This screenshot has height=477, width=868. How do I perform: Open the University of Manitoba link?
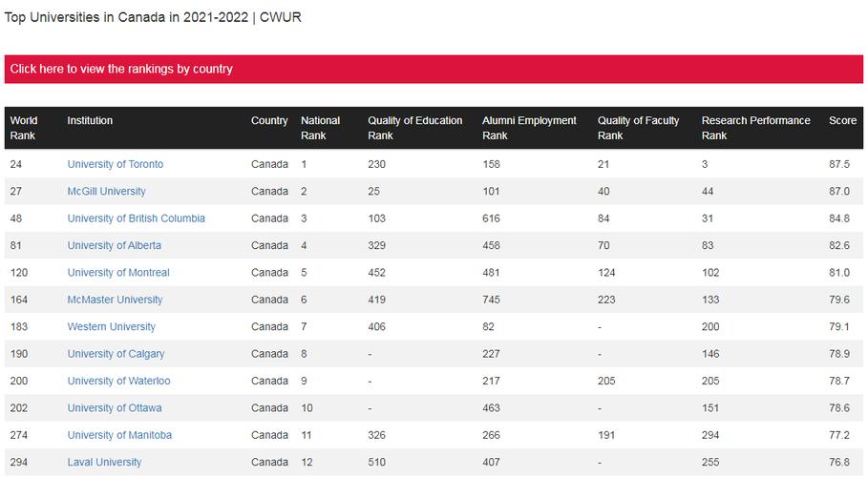point(119,435)
